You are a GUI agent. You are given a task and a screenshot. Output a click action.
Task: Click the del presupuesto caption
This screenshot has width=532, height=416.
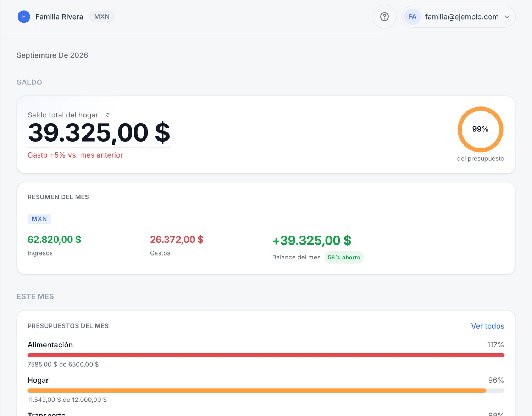pyautogui.click(x=481, y=158)
